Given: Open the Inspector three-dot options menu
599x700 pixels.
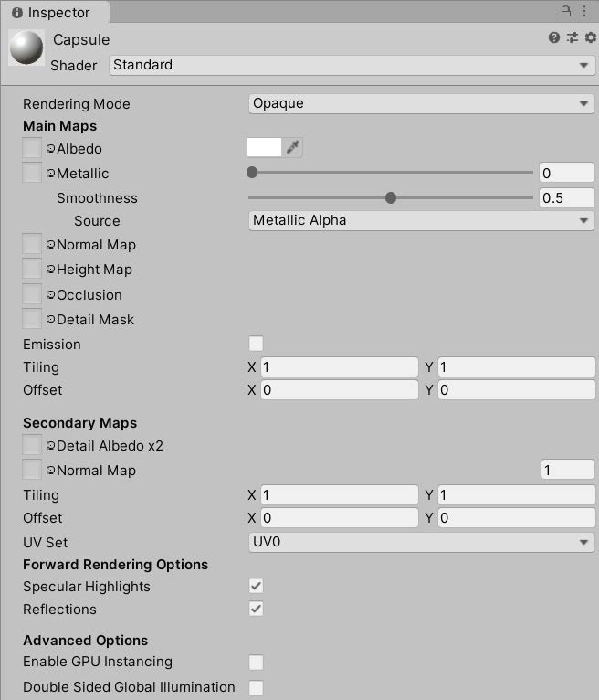Looking at the screenshot, I should click(x=584, y=11).
